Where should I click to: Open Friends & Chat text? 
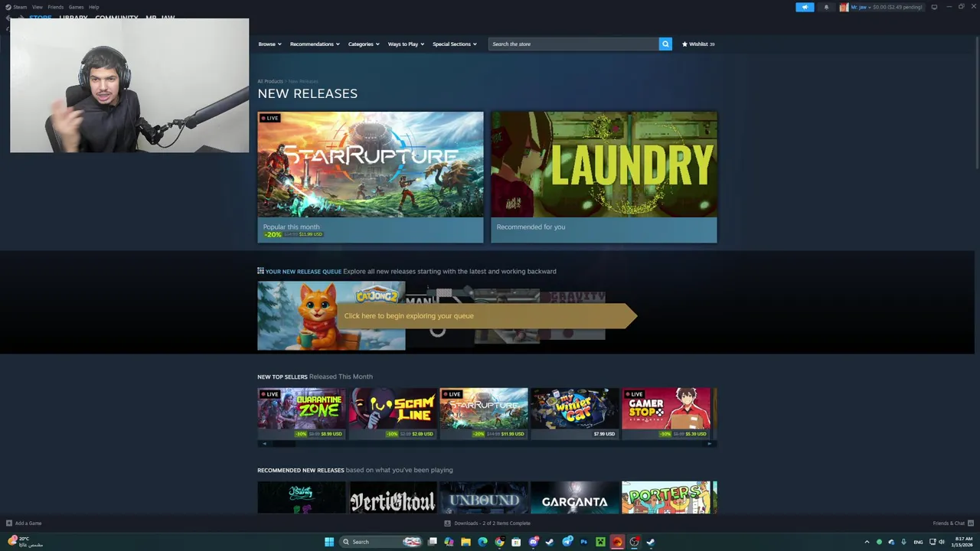tap(949, 523)
